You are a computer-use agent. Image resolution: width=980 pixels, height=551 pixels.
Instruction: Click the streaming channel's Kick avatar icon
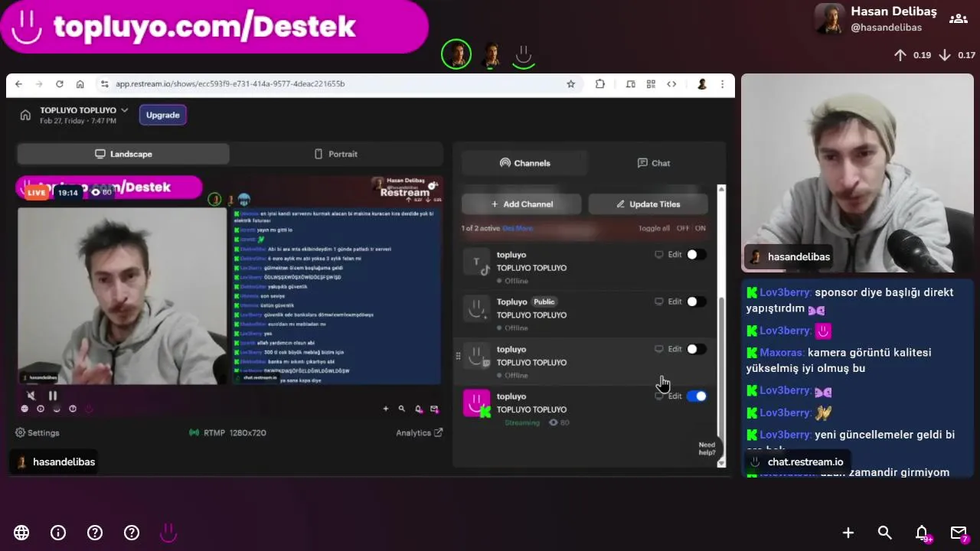pos(477,403)
